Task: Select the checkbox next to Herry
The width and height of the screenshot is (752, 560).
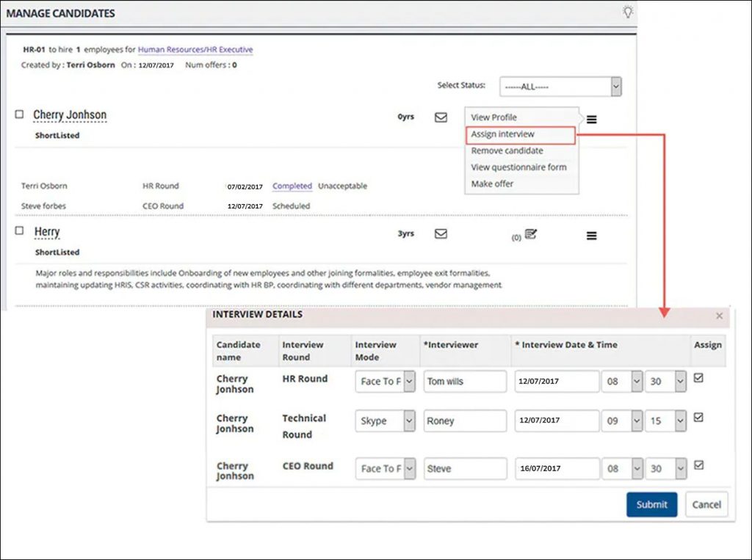Action: (x=19, y=230)
